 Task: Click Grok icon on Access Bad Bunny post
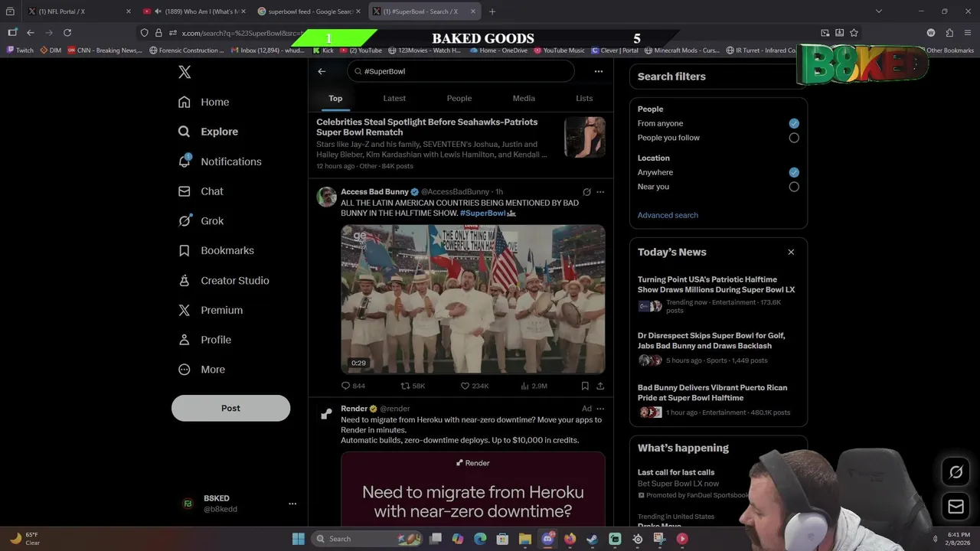(x=586, y=192)
